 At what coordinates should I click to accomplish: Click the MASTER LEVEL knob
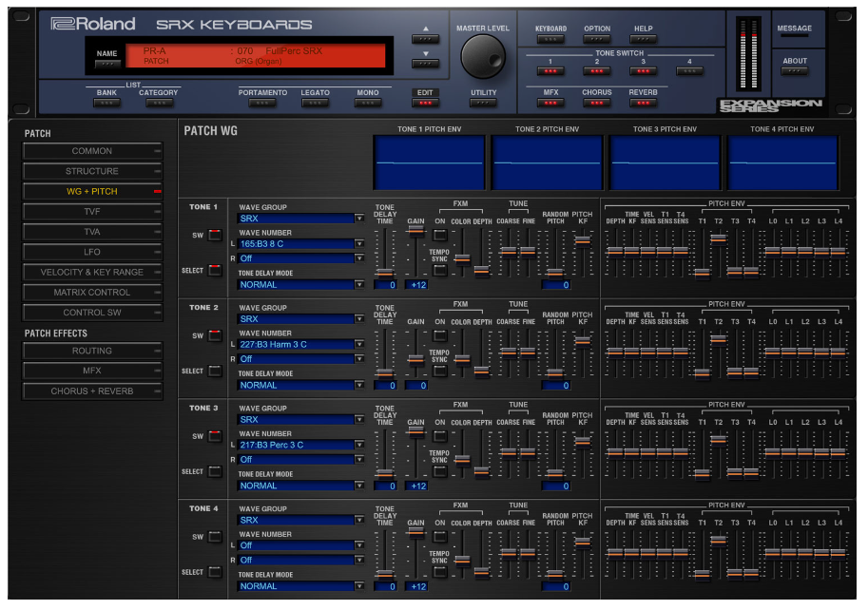click(483, 57)
